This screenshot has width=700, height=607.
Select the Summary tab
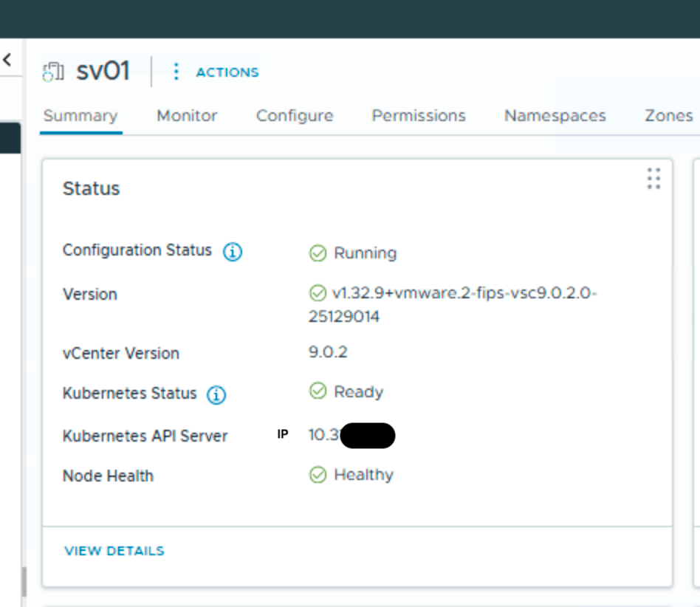[x=80, y=116]
